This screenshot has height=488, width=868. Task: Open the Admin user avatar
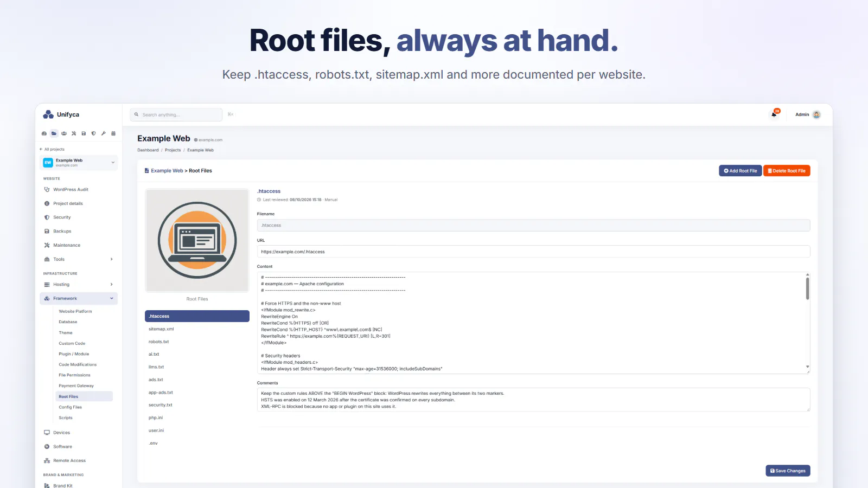(816, 114)
